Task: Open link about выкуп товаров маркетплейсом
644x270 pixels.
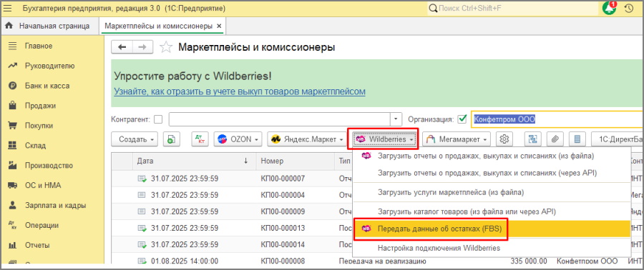Action: [x=240, y=91]
